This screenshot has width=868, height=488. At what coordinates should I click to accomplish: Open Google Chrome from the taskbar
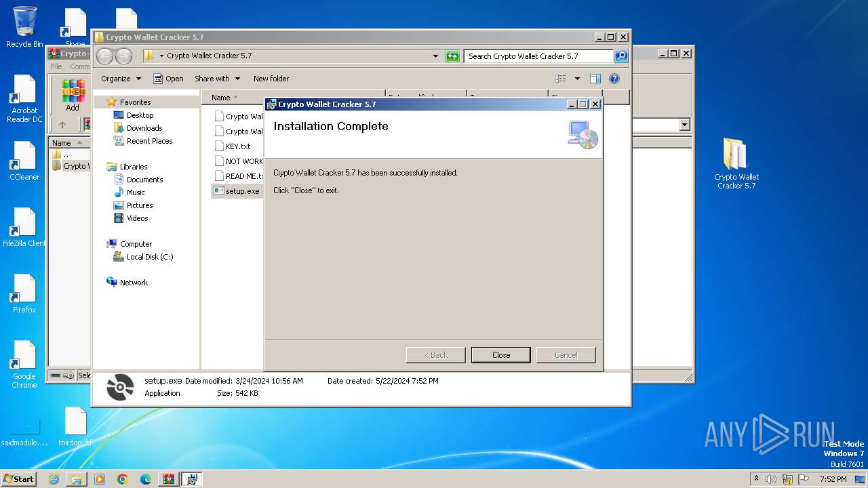tap(123, 479)
